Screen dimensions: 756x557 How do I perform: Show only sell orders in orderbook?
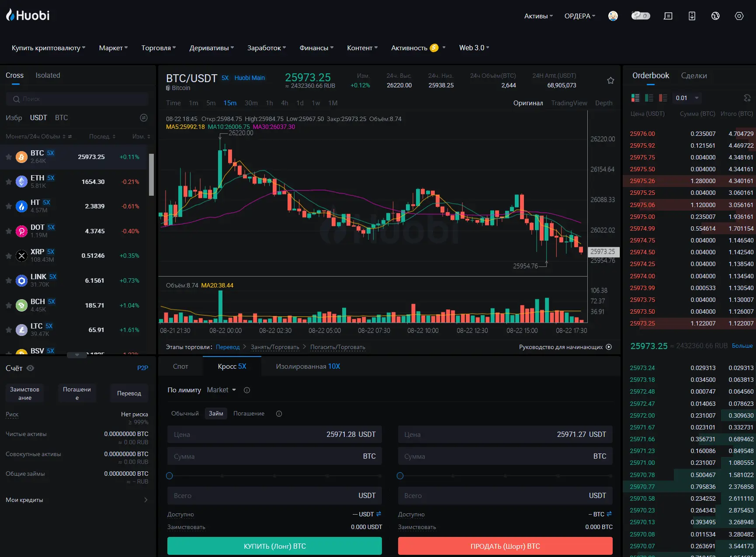(x=663, y=98)
